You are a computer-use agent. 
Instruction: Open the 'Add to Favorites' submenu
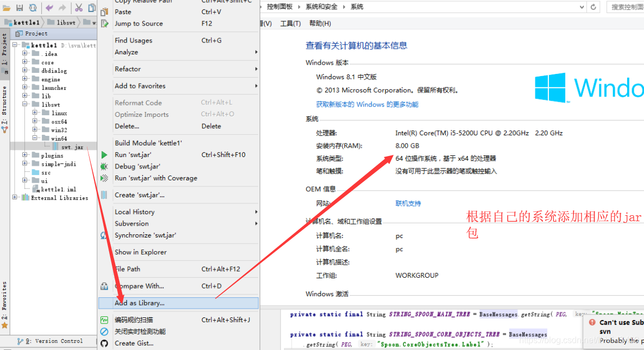pyautogui.click(x=178, y=86)
